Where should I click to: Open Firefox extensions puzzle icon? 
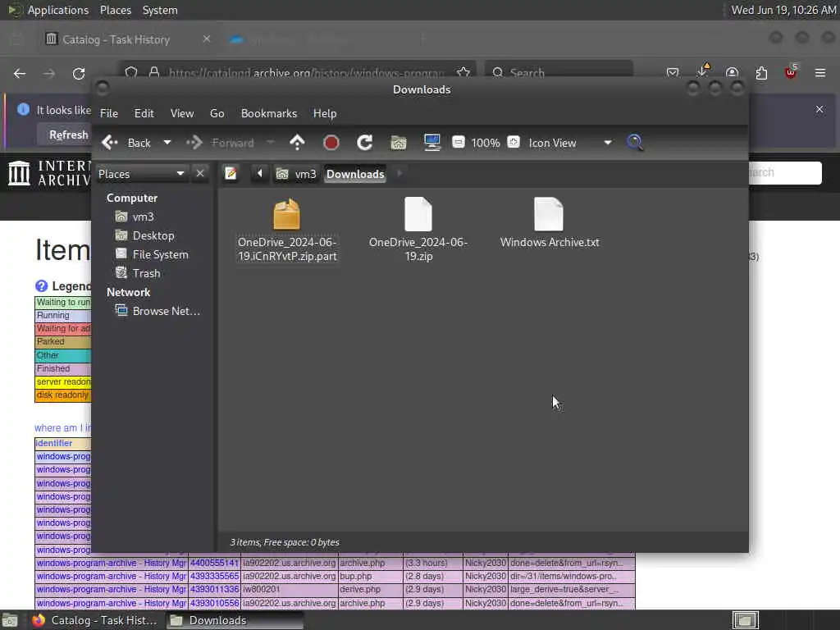(x=761, y=73)
